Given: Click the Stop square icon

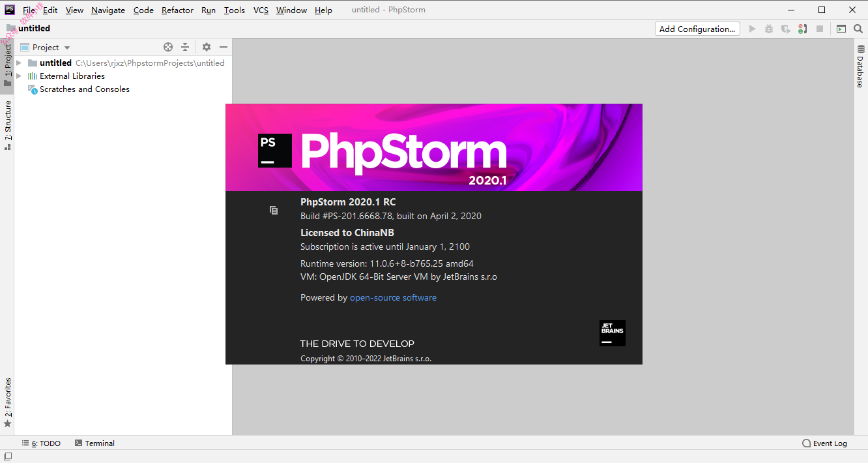Looking at the screenshot, I should click(820, 29).
